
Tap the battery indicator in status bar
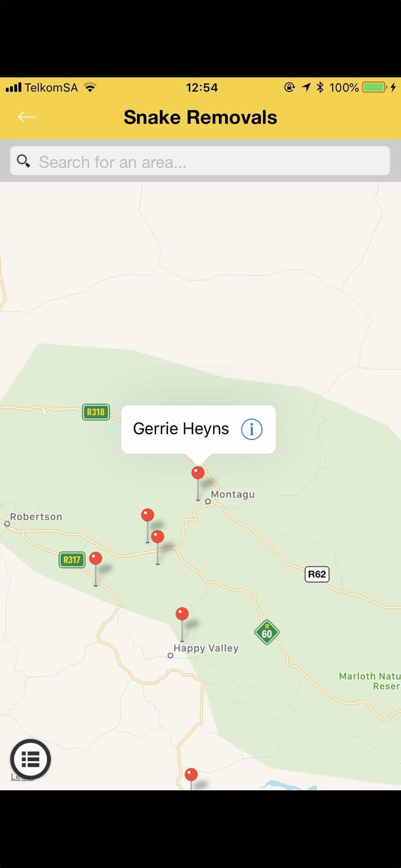tap(374, 88)
